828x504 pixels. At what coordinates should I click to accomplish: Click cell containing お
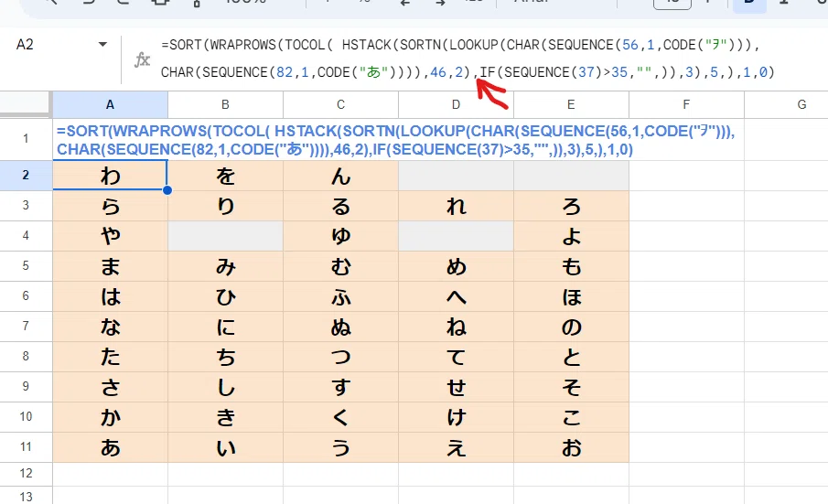tap(571, 446)
